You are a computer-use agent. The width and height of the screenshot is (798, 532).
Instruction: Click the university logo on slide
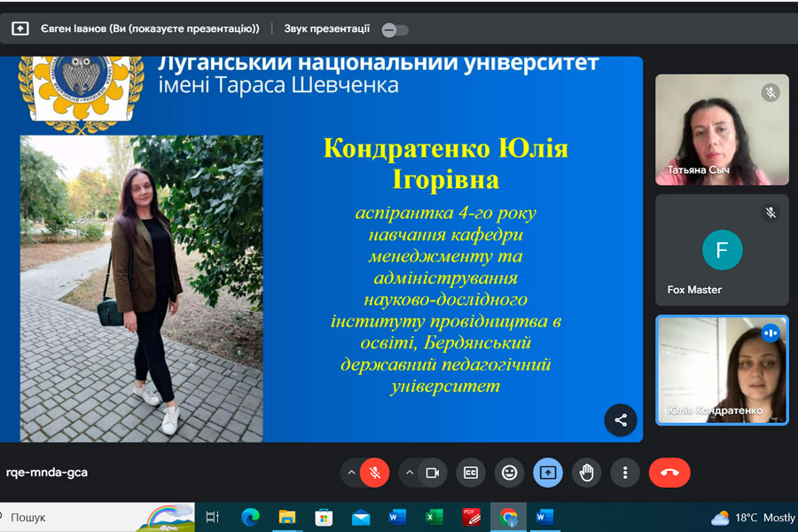click(81, 95)
